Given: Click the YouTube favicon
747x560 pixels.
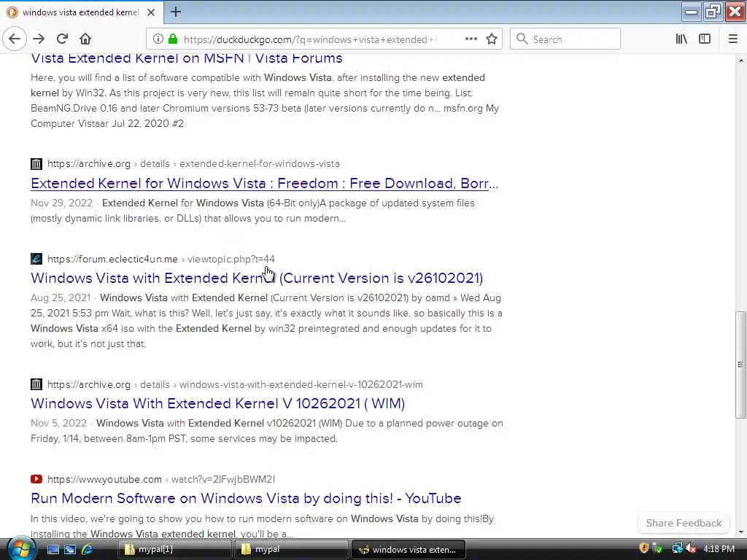Looking at the screenshot, I should (x=36, y=479).
